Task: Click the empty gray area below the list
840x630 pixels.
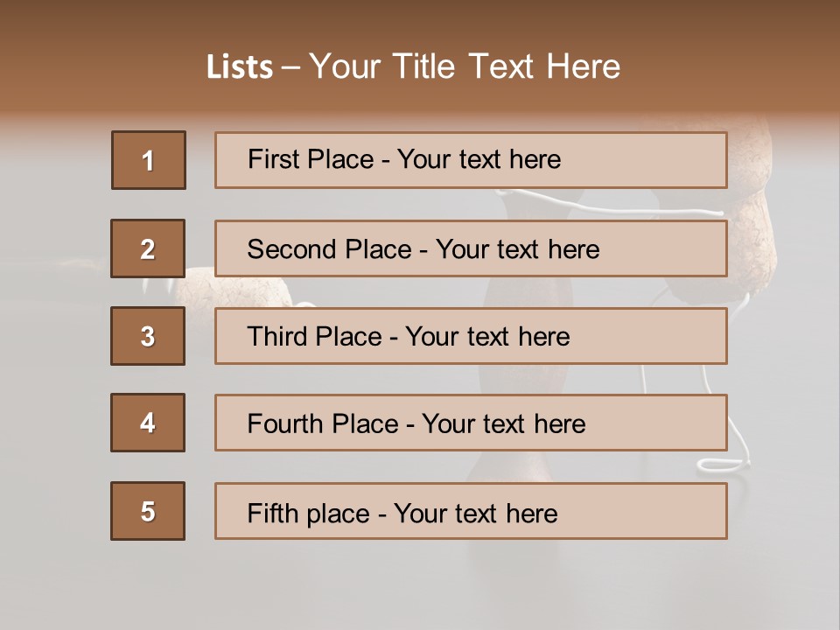Action: pyautogui.click(x=420, y=586)
